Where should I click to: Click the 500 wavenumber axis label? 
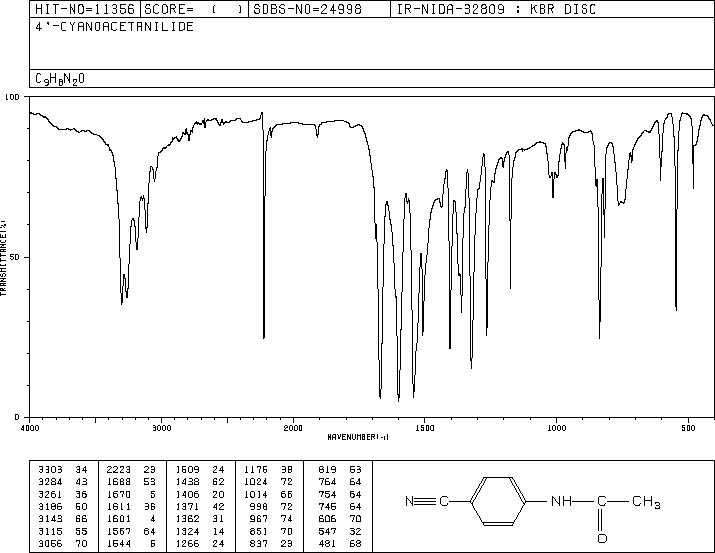pyautogui.click(x=688, y=428)
